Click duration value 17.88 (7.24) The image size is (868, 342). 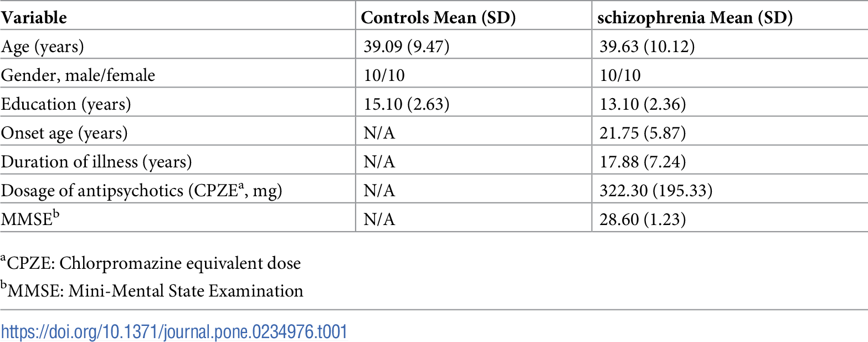coord(642,162)
